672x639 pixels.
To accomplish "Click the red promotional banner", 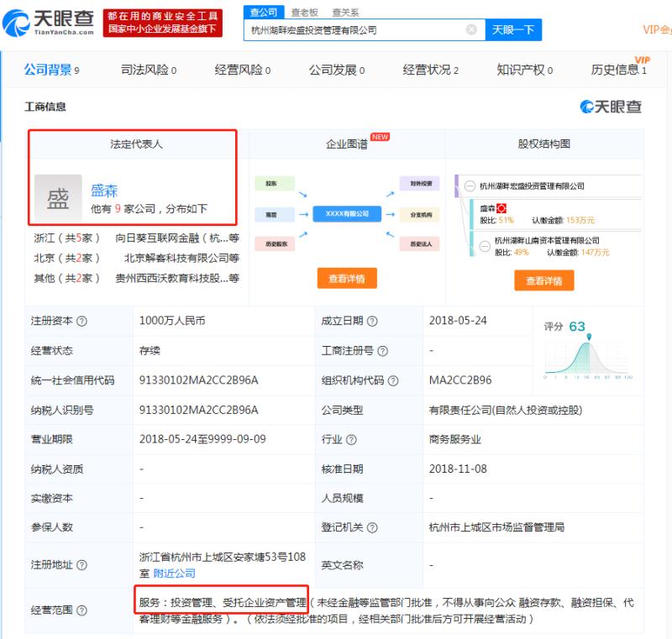I will 163,23.
